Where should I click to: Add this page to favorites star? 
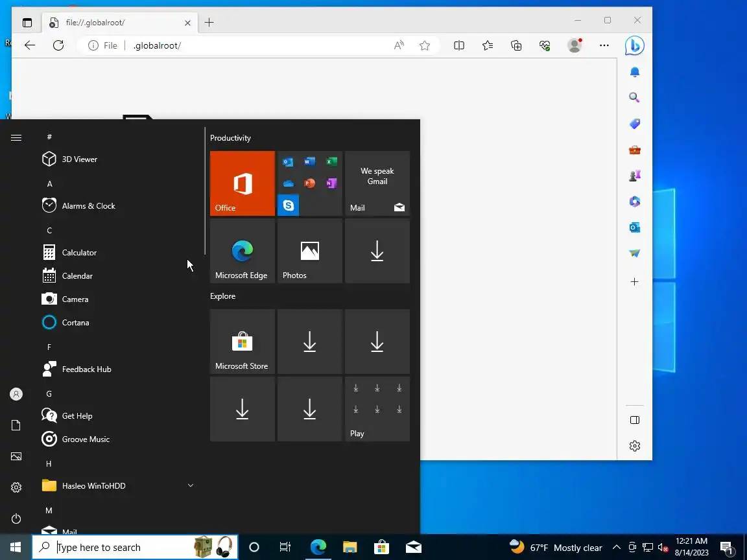coord(425,45)
